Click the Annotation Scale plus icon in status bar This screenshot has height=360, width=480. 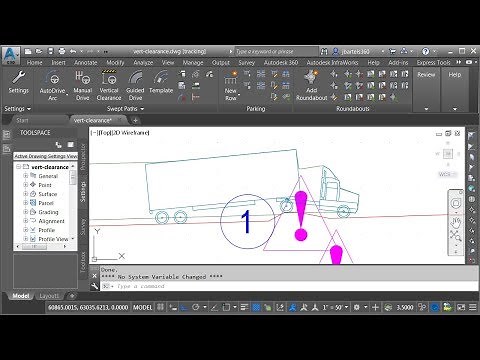[375, 307]
